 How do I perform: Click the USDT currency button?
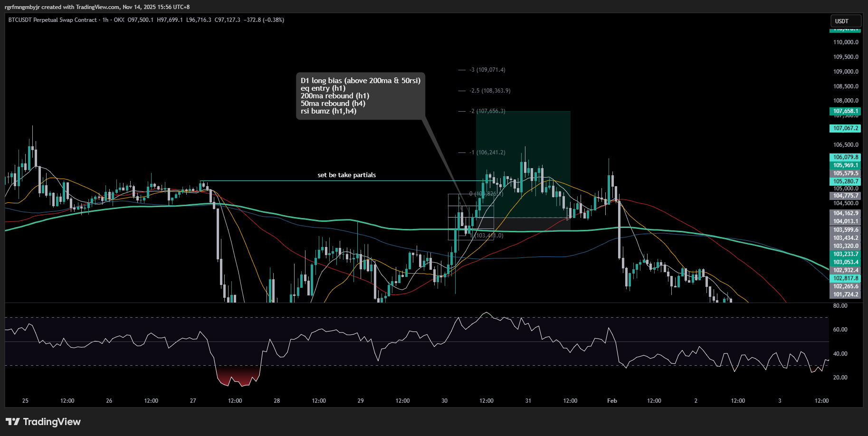pyautogui.click(x=846, y=21)
